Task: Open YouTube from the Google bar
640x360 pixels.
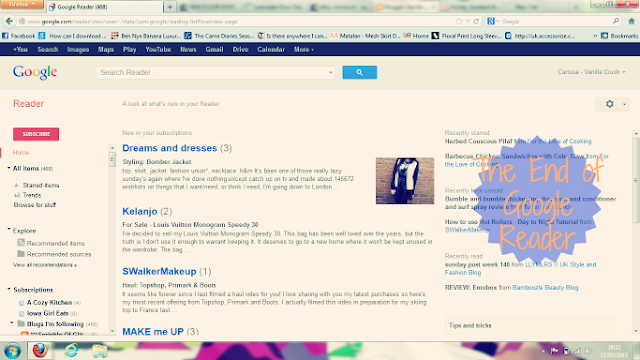Action: 158,49
